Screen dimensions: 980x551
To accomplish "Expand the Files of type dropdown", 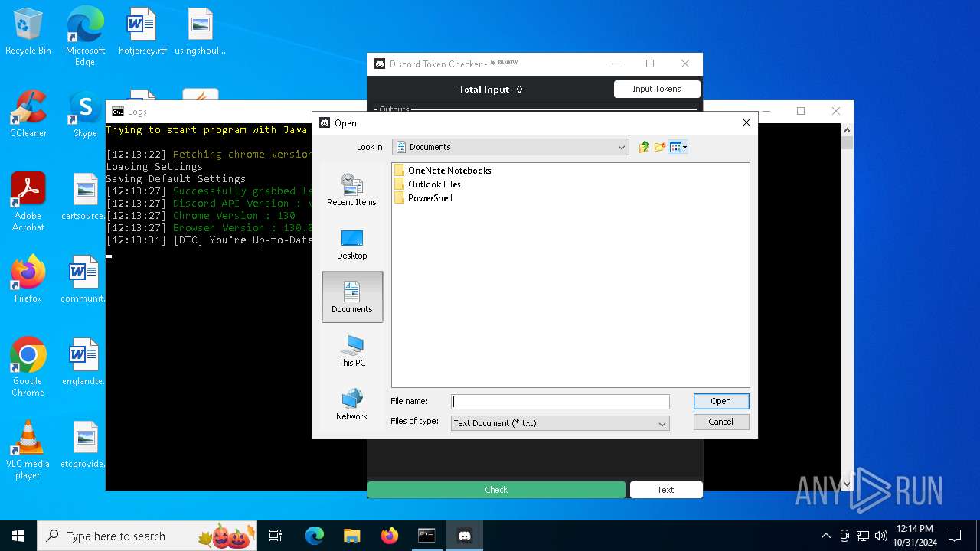I will coord(662,423).
